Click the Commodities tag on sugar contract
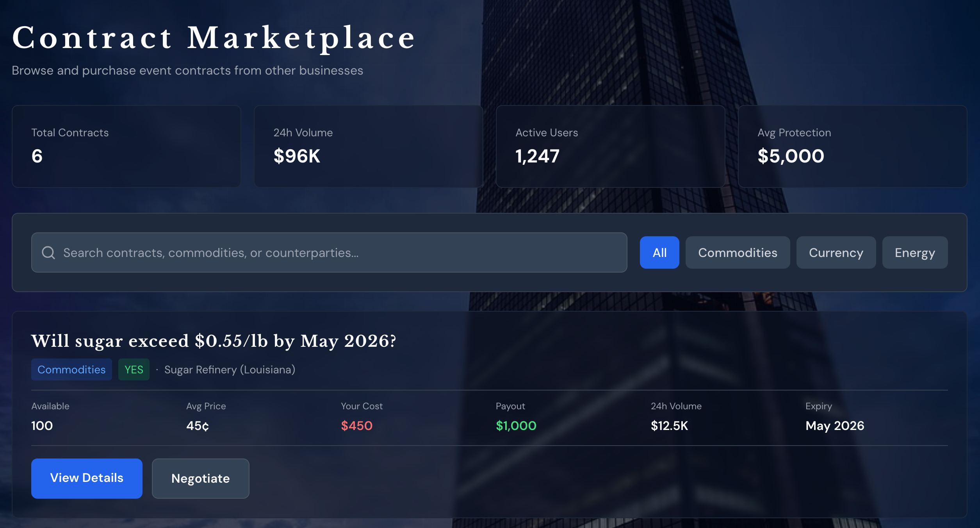Image resolution: width=980 pixels, height=528 pixels. pyautogui.click(x=71, y=369)
